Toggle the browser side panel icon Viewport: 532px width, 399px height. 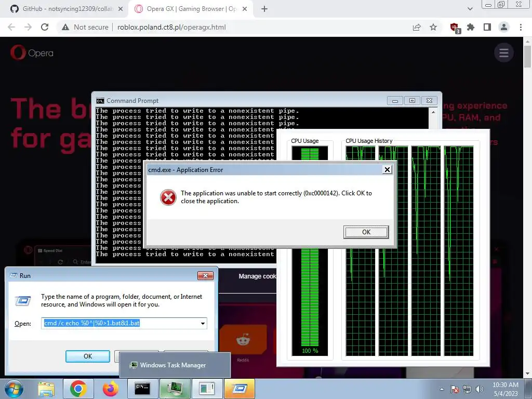[487, 27]
